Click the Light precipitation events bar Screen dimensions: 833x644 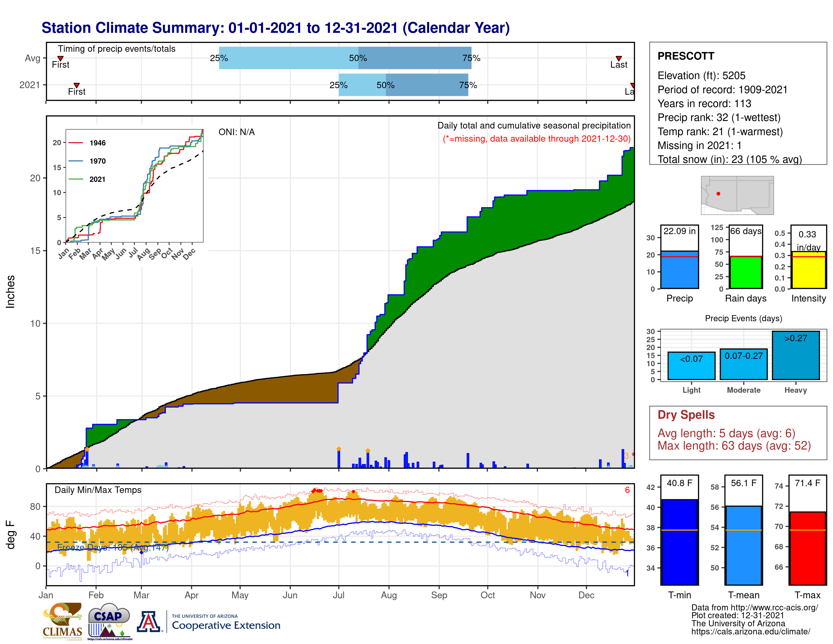691,365
